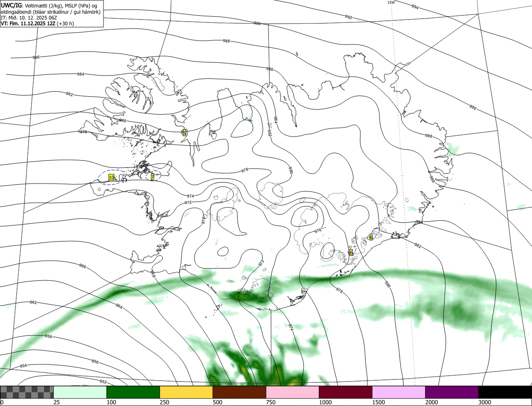Click the yellow lightning marker labeled 5

(x=185, y=133)
